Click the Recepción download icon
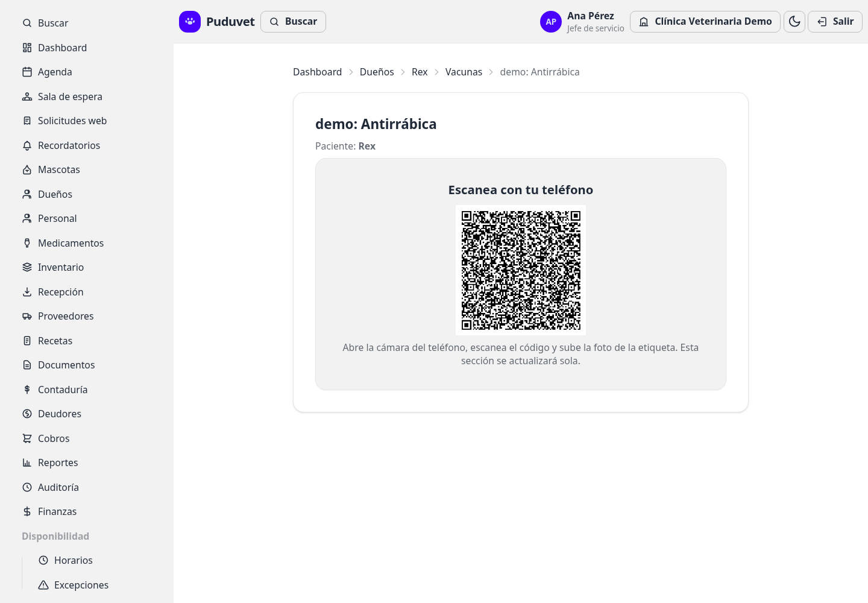 pyautogui.click(x=27, y=292)
